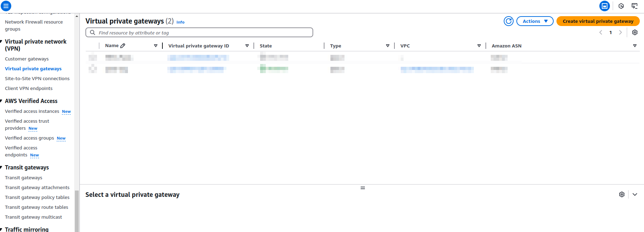Open Transit gateway route tables
Viewport: 644px width, 232px height.
pyautogui.click(x=37, y=207)
